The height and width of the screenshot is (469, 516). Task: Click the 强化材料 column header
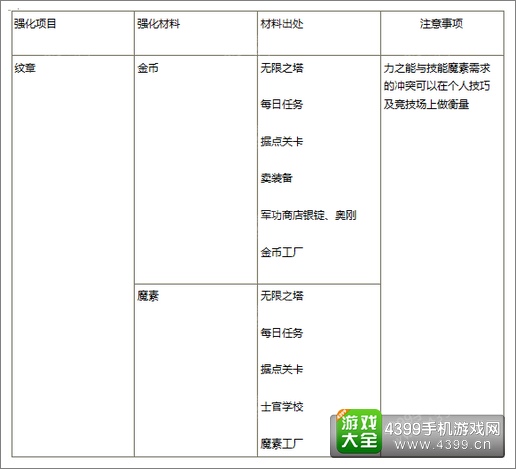[158, 24]
